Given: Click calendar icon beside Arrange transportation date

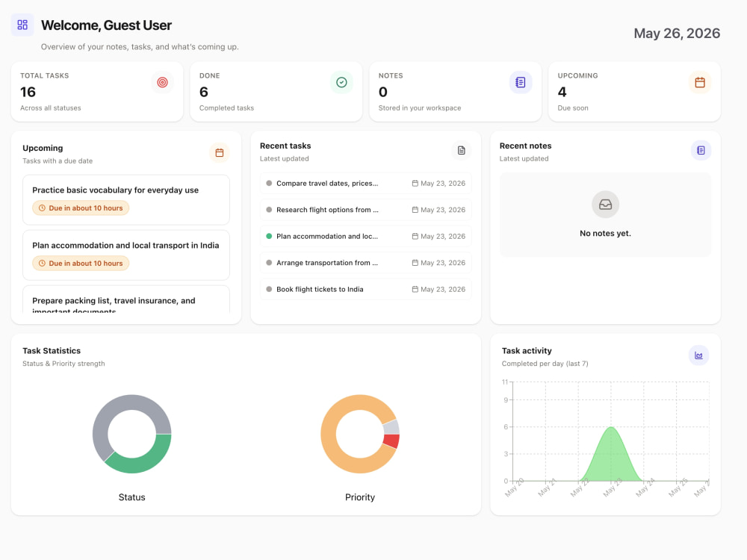Looking at the screenshot, I should (415, 263).
